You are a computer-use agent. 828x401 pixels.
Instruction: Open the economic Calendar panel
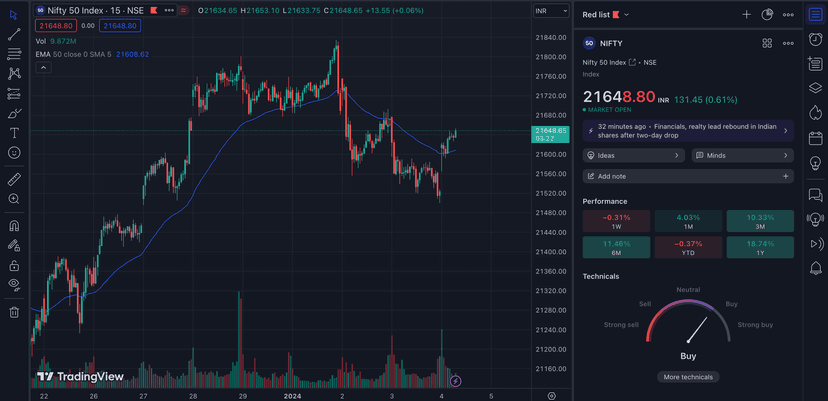(x=815, y=136)
